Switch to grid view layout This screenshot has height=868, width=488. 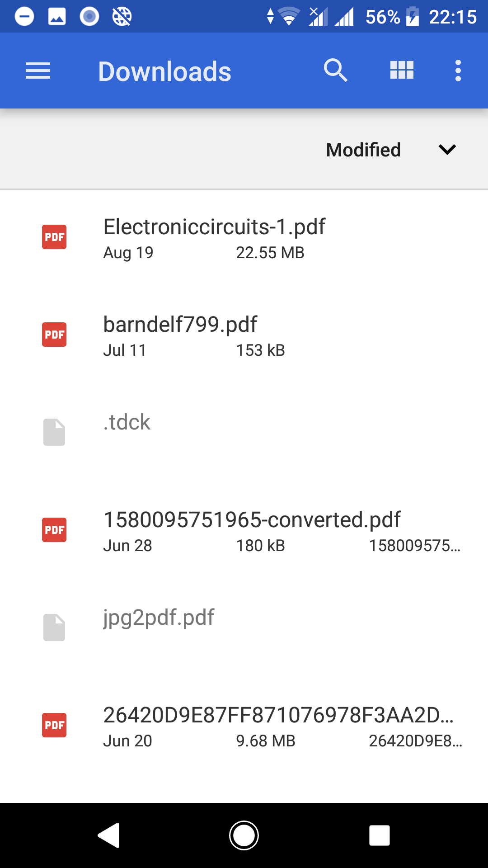402,71
